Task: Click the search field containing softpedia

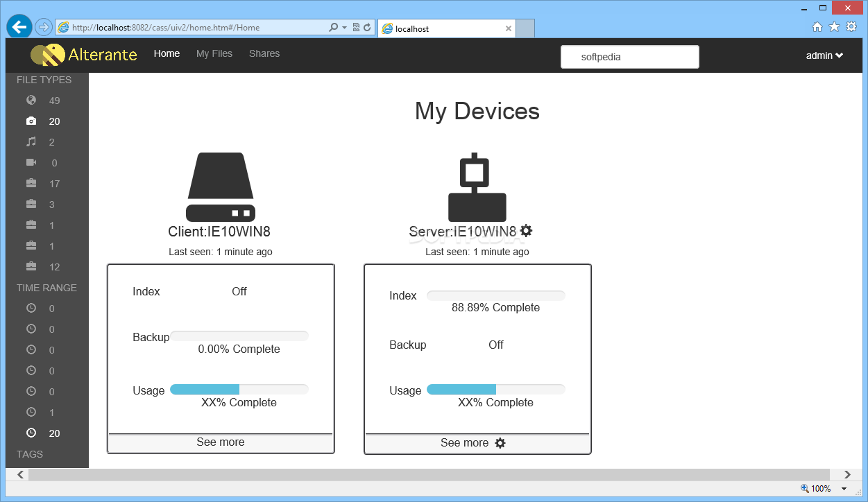Action: (x=630, y=57)
